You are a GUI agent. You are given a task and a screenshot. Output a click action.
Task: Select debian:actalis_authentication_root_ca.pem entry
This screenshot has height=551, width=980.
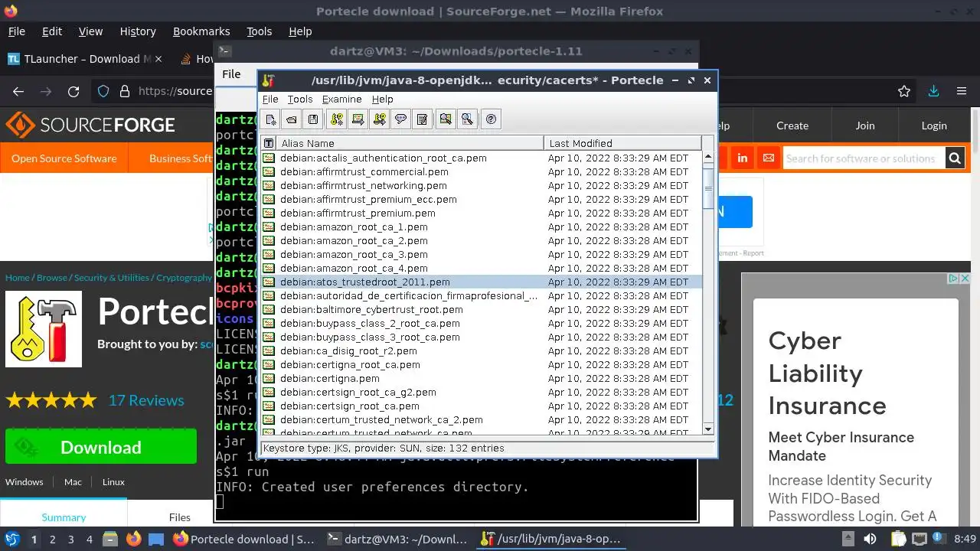pyautogui.click(x=482, y=158)
